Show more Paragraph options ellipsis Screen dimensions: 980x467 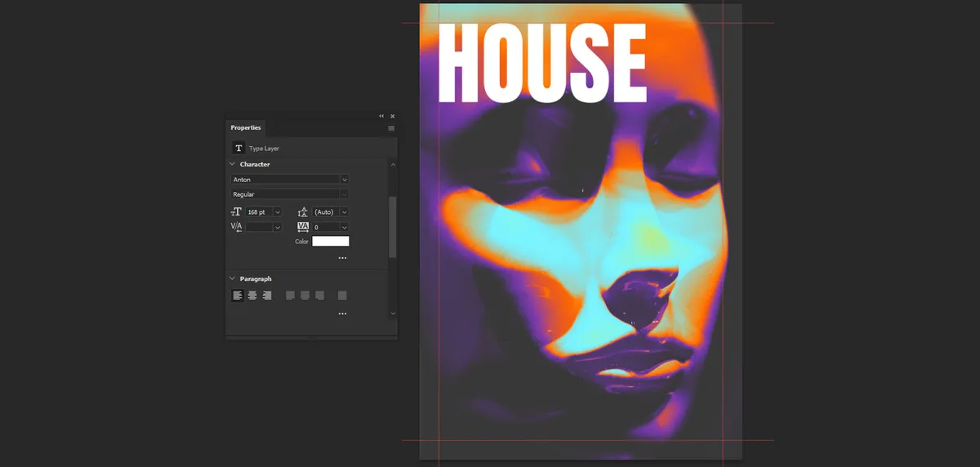point(342,314)
